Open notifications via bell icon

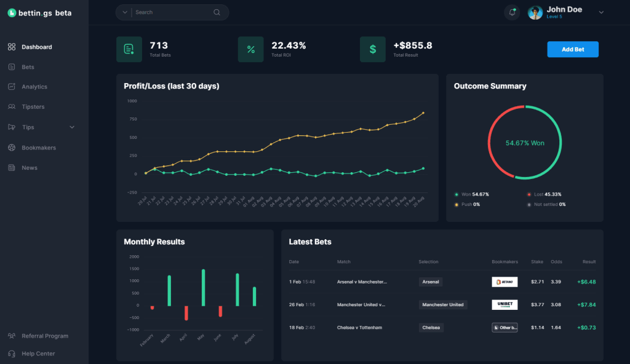(512, 12)
